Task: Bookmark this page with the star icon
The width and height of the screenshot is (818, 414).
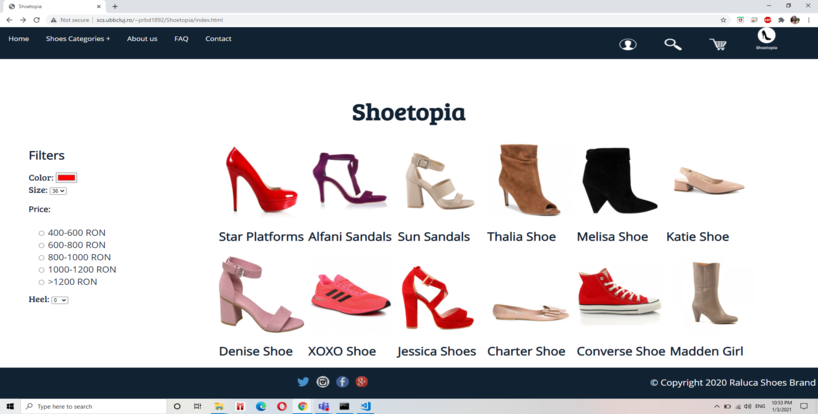Action: [x=723, y=20]
